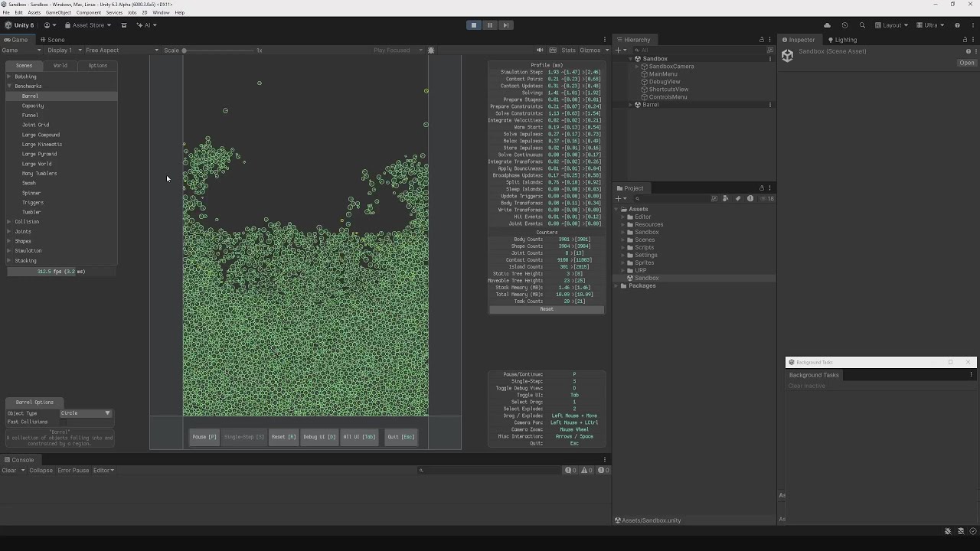This screenshot has width=980, height=551.
Task: Switch to the Scene tab
Action: click(x=53, y=40)
